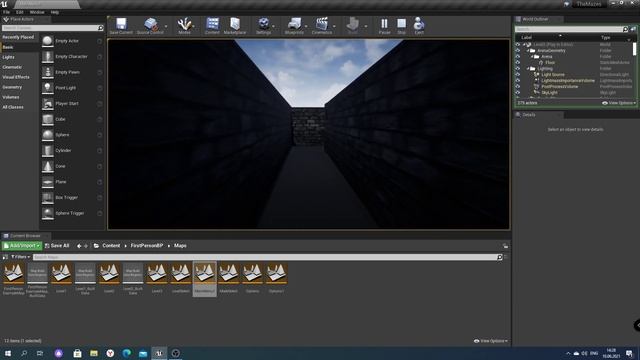Collapse the ArenaGeometry folder in outliner
640x360 pixels.
[x=528, y=51]
